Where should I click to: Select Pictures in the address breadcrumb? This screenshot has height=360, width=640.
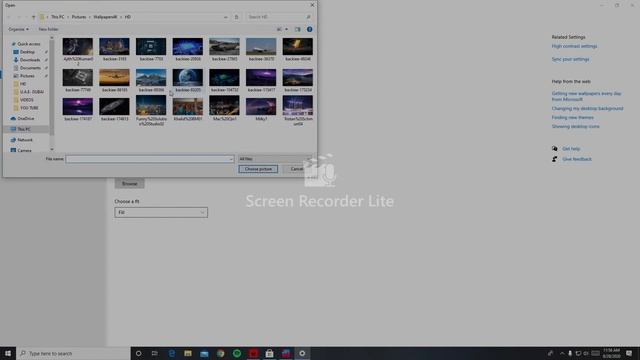pyautogui.click(x=79, y=17)
